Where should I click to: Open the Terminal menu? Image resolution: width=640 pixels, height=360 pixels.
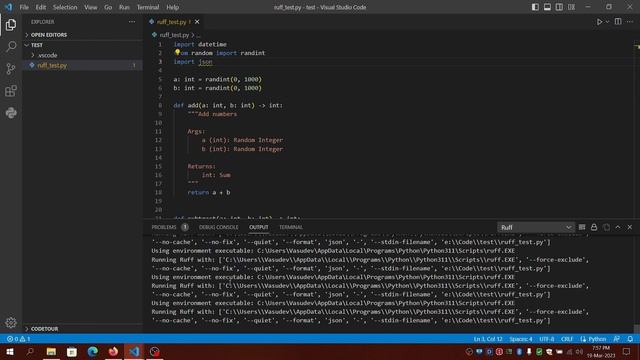point(148,7)
